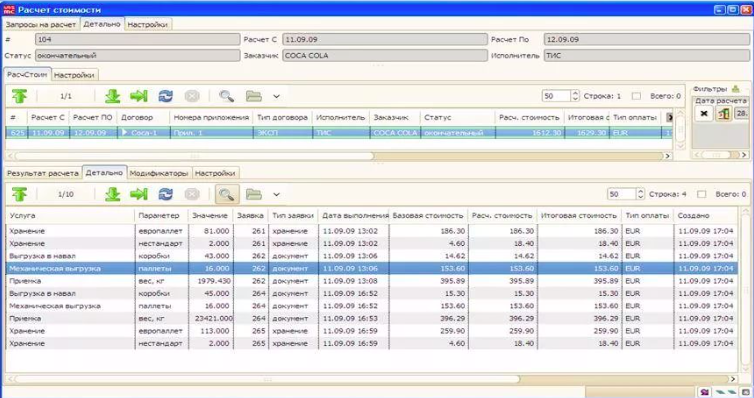This screenshot has height=398, width=754.
Task: Click green download arrow in lower toolbar
Action: pos(113,194)
